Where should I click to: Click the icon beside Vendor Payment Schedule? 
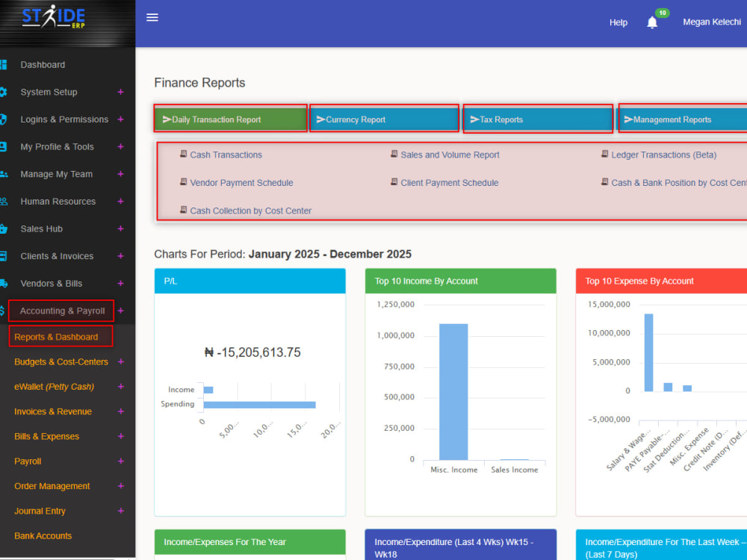tap(184, 182)
